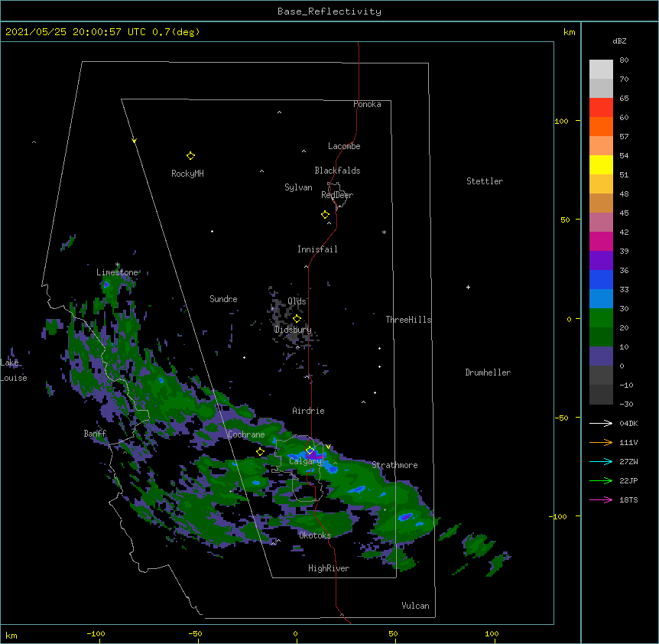Click the Innisfail city label

tap(317, 249)
